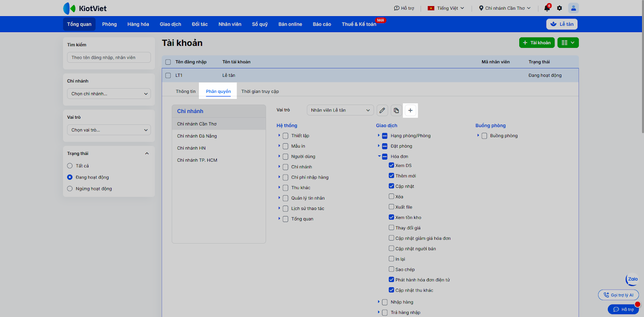Open the Phòng menu

(109, 24)
